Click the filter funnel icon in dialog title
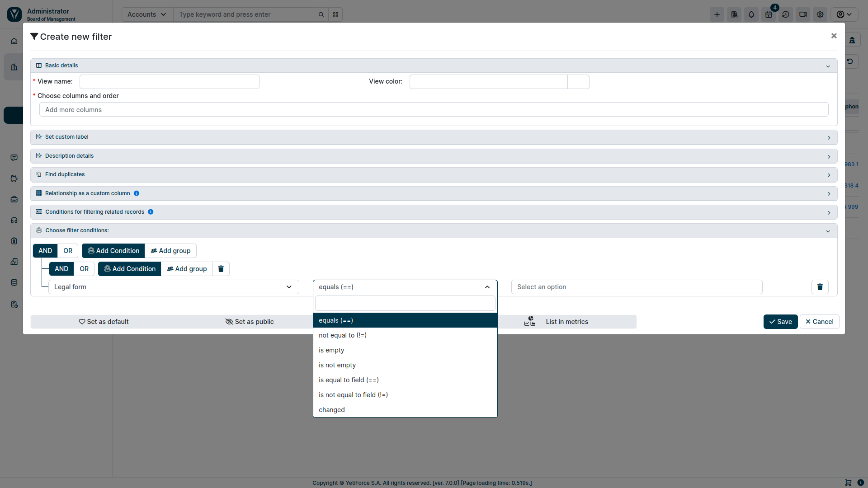Screen dimensions: 868x488 pyautogui.click(x=34, y=37)
